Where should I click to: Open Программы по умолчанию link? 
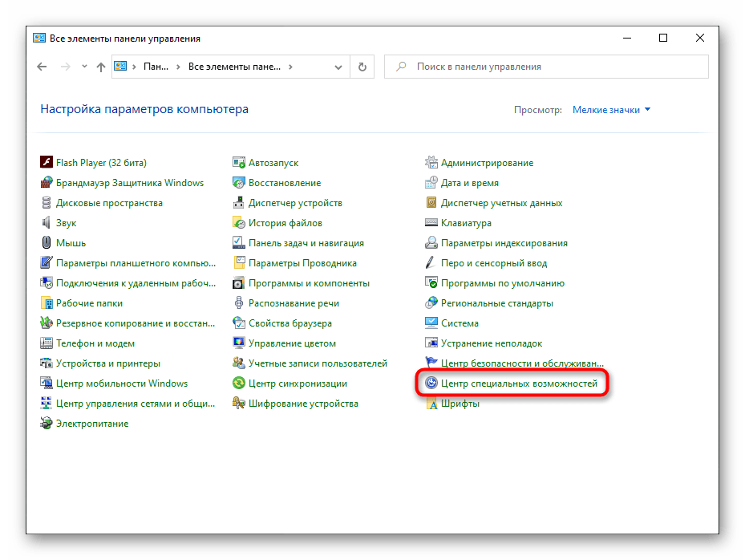point(503,283)
